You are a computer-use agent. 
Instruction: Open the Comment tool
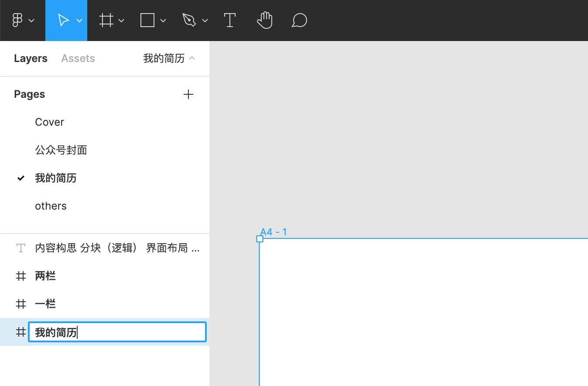(x=299, y=20)
